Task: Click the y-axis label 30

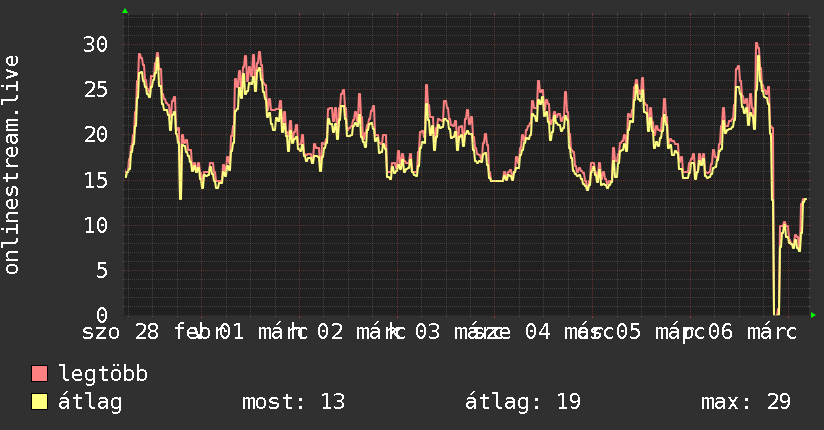Action: (96, 44)
